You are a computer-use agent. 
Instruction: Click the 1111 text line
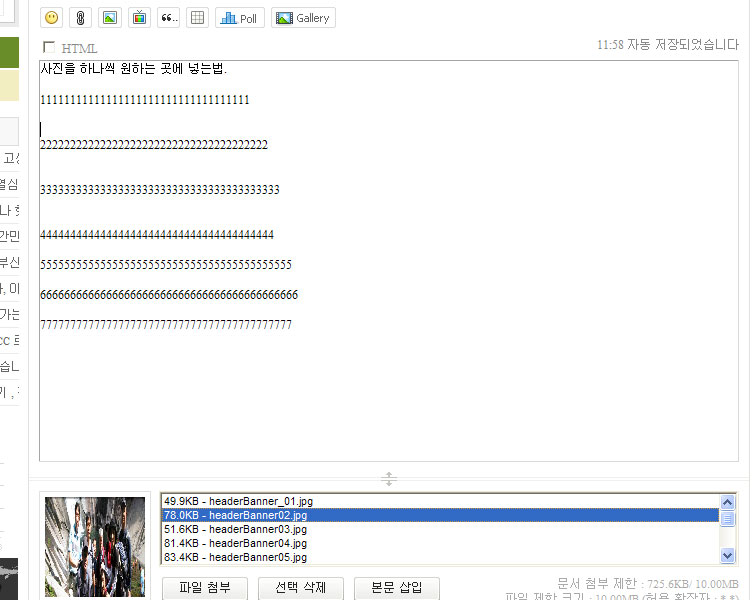click(x=145, y=100)
